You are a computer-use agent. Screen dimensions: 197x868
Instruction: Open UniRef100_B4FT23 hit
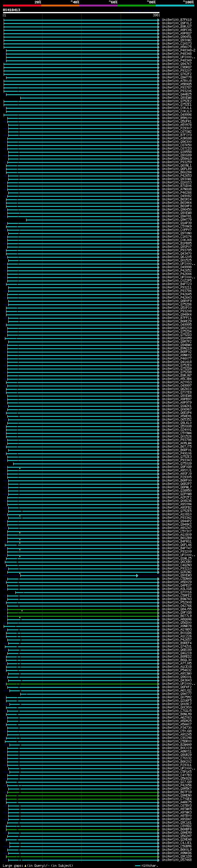(177, 284)
